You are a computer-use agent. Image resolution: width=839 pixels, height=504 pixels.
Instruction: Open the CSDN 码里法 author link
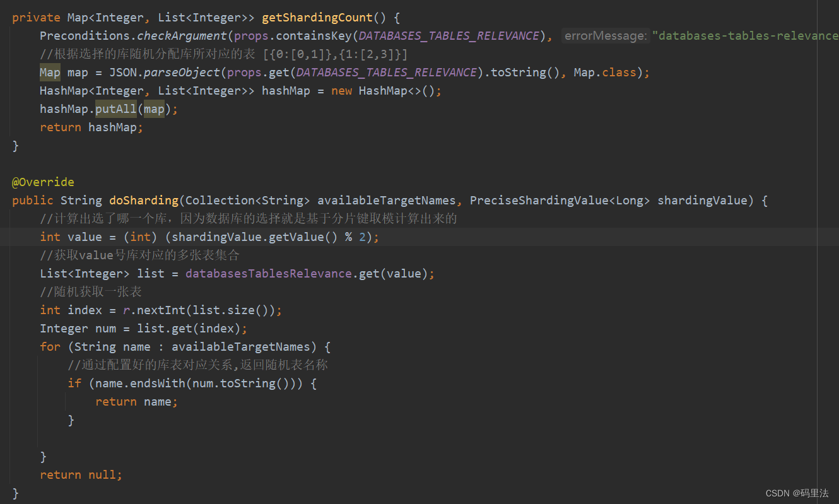coord(798,493)
